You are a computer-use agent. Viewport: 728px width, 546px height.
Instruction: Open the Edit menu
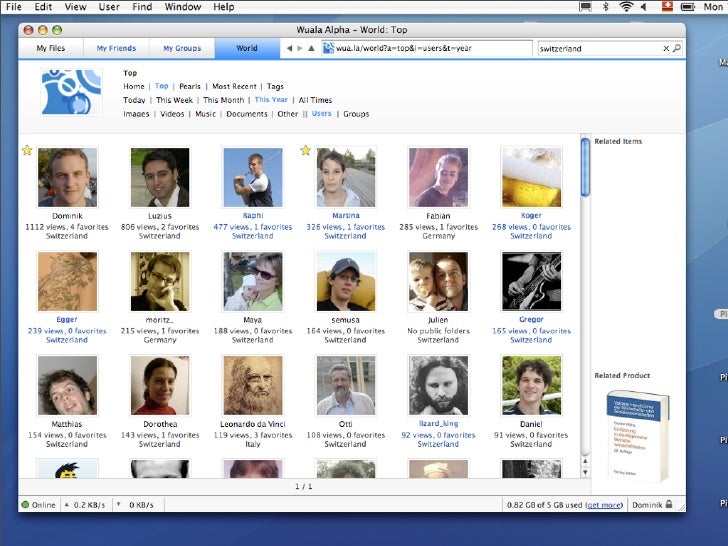click(43, 6)
